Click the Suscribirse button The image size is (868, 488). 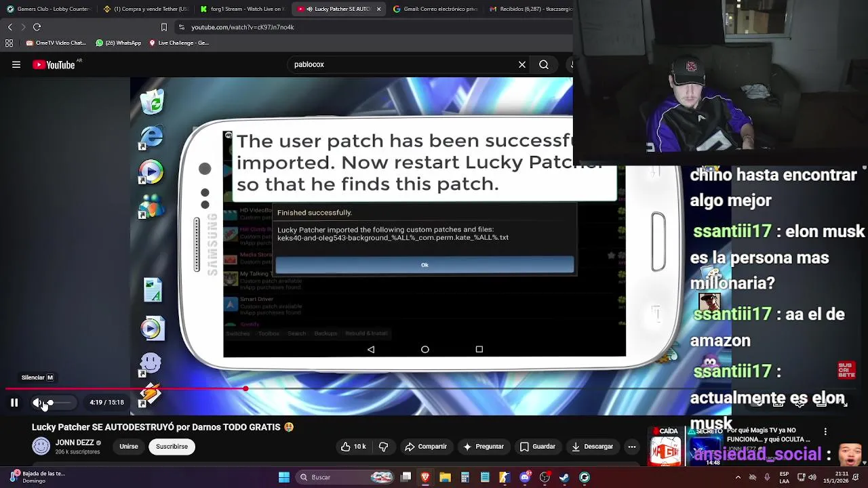click(x=172, y=447)
